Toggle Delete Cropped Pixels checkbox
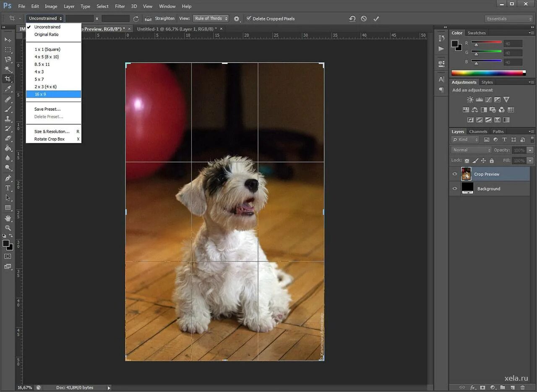The height and width of the screenshot is (392, 537). (x=249, y=18)
